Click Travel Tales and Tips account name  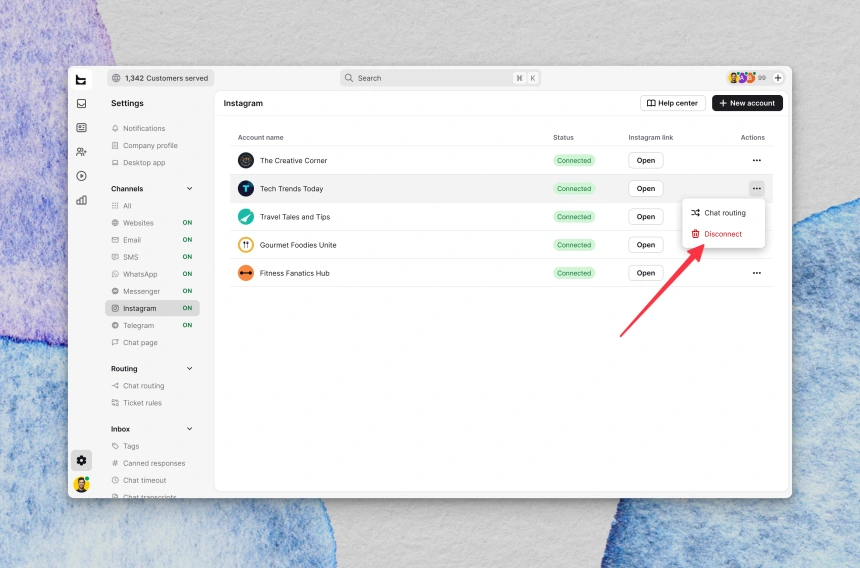coord(295,217)
